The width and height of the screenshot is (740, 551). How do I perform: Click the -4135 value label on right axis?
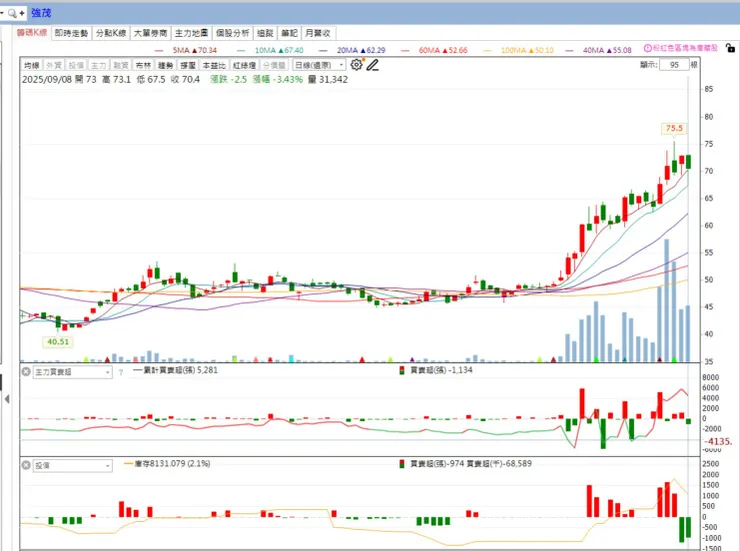718,442
